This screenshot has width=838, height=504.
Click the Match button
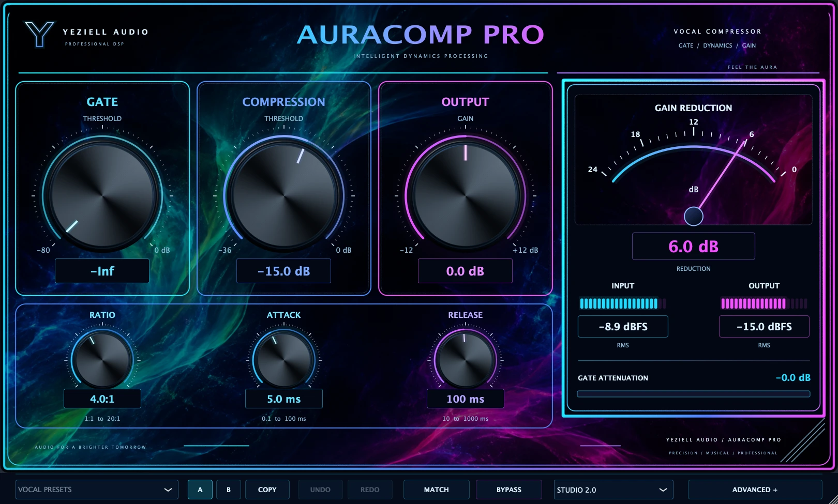[437, 490]
